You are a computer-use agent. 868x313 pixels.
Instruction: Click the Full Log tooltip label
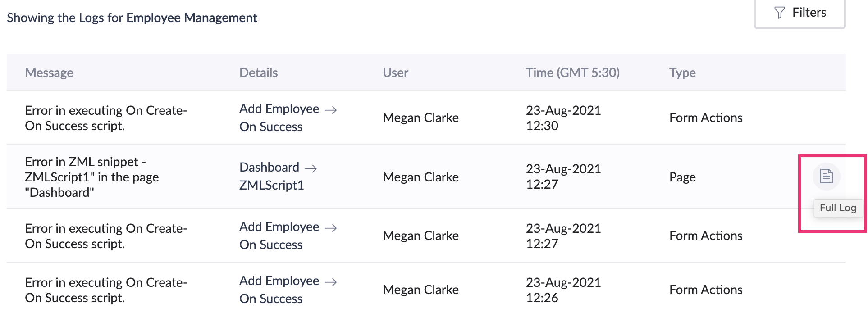[838, 208]
